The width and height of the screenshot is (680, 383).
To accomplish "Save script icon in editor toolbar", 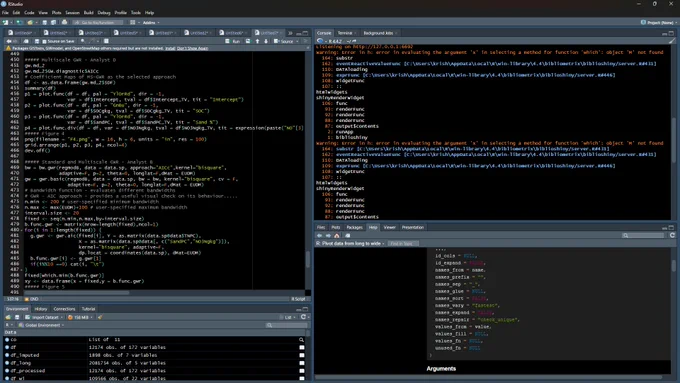I will tap(37, 41).
